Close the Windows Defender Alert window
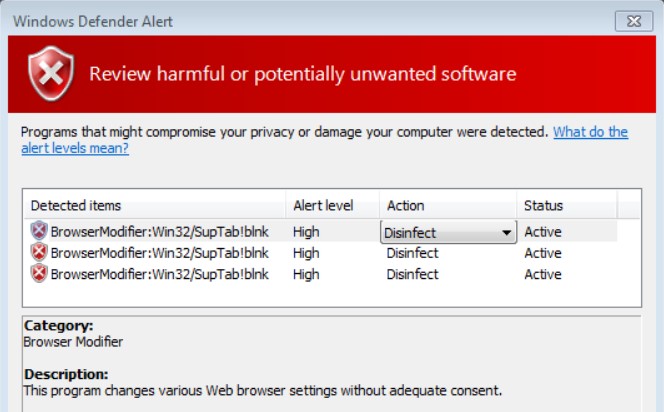This screenshot has width=664, height=412. coord(633,19)
